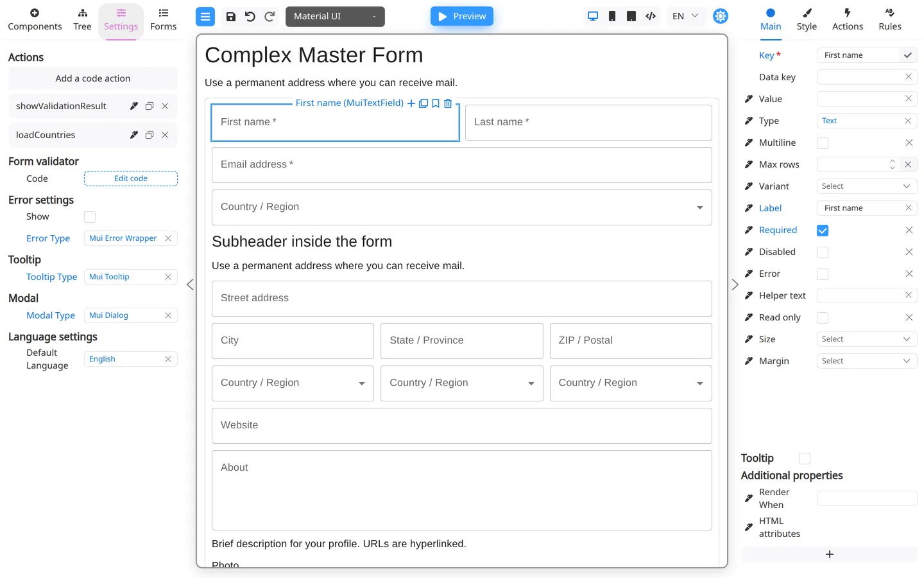
Task: Open Default Language dropdown English
Action: [131, 359]
